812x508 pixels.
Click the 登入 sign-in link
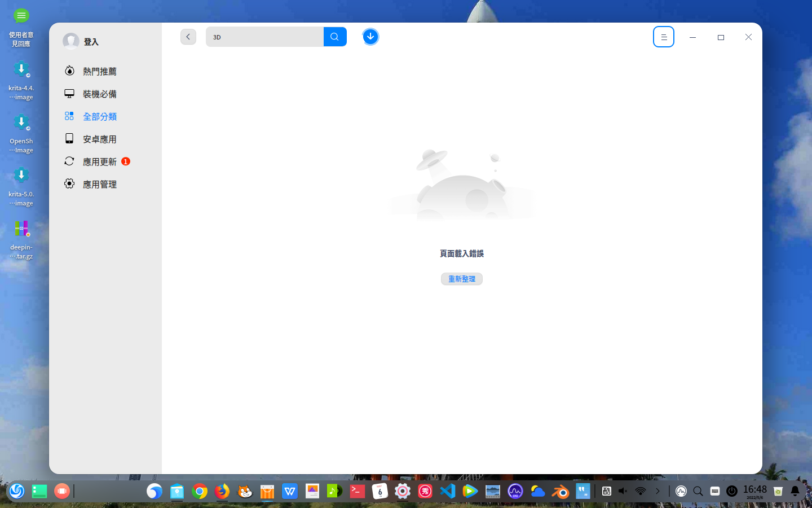(90, 41)
